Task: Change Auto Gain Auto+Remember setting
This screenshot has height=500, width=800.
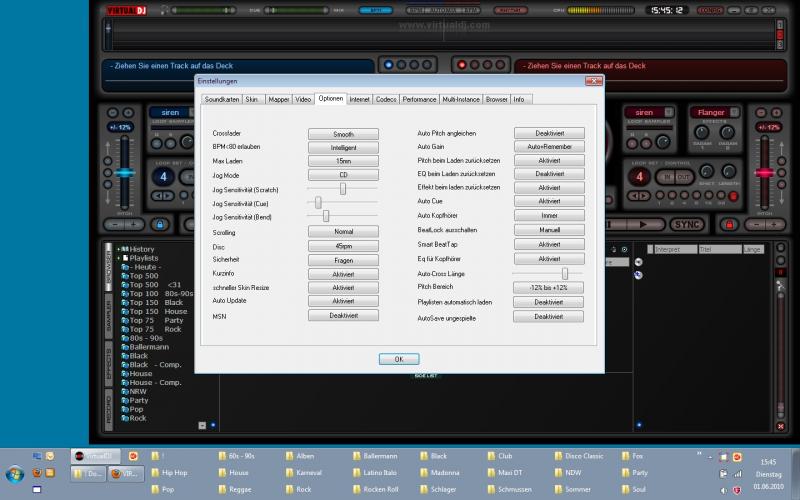Action: [x=549, y=146]
